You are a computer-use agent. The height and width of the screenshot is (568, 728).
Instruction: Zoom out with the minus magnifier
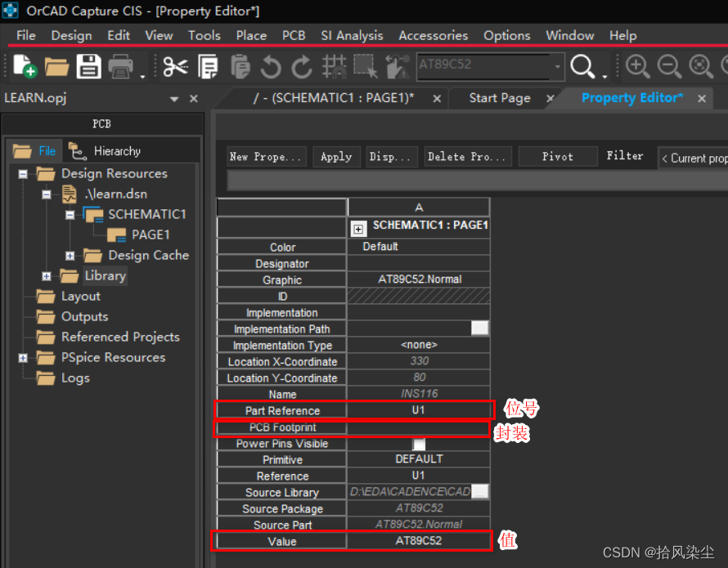point(669,66)
